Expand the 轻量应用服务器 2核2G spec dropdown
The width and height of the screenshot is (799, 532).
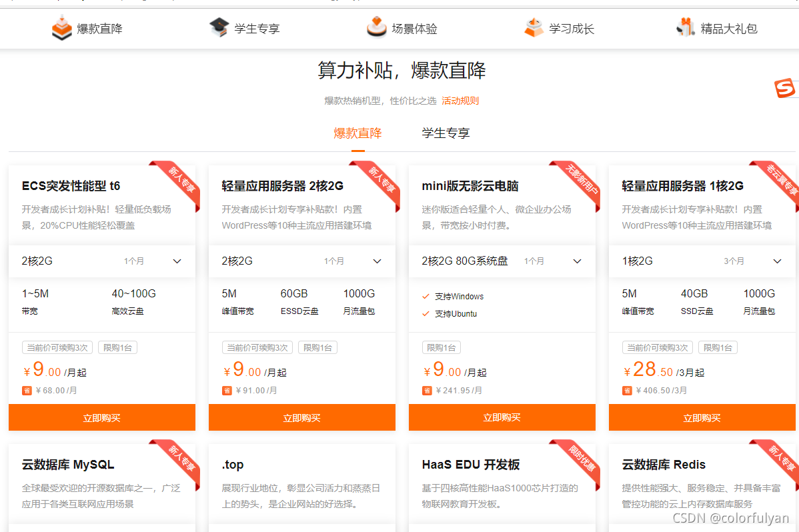click(302, 261)
